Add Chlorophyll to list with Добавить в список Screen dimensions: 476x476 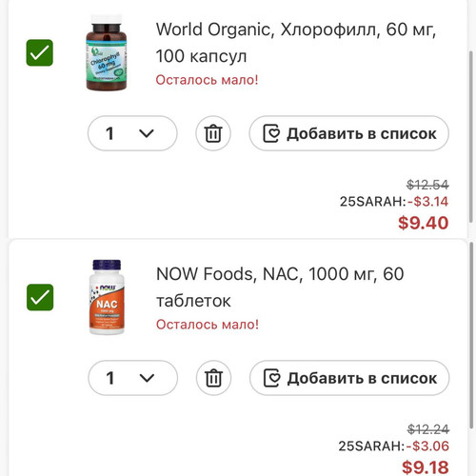point(349,133)
